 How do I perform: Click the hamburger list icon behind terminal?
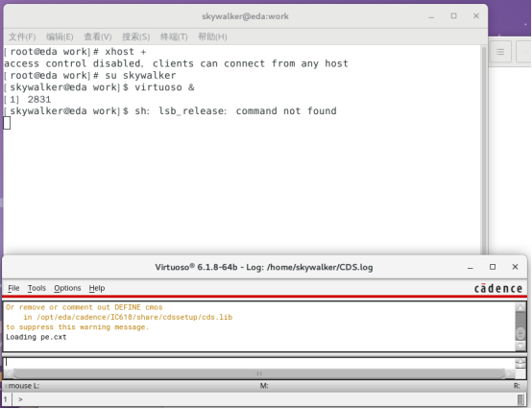pos(500,52)
